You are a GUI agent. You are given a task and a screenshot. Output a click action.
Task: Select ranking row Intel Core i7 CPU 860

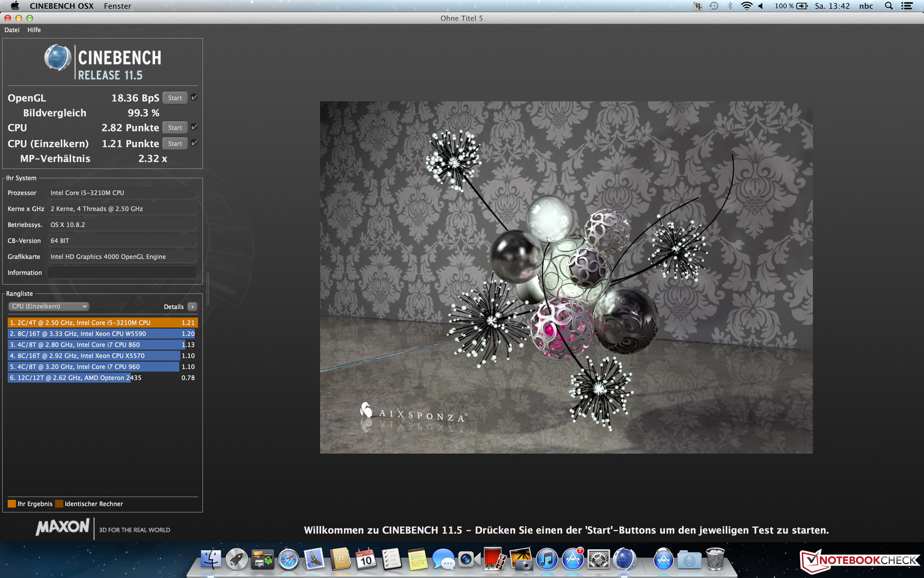click(103, 345)
